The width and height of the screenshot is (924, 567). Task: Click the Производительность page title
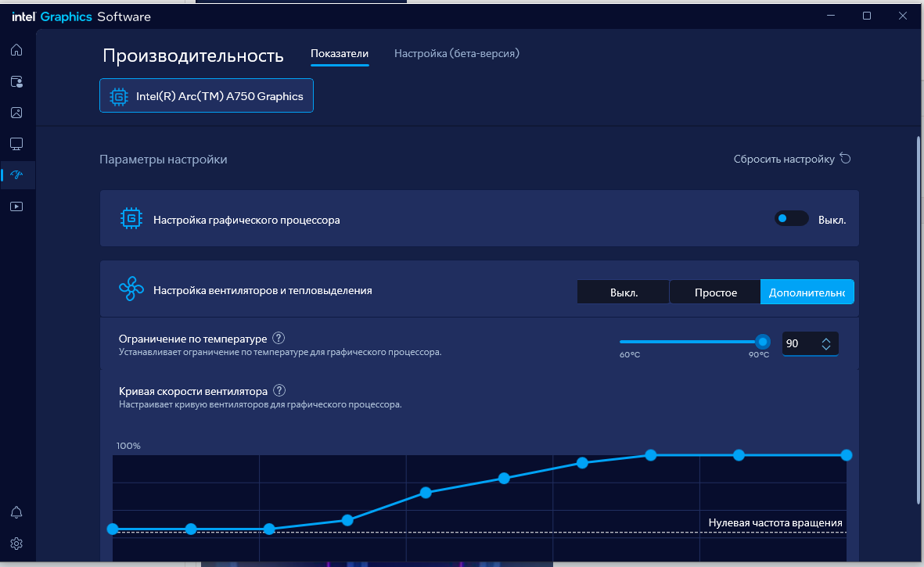193,56
